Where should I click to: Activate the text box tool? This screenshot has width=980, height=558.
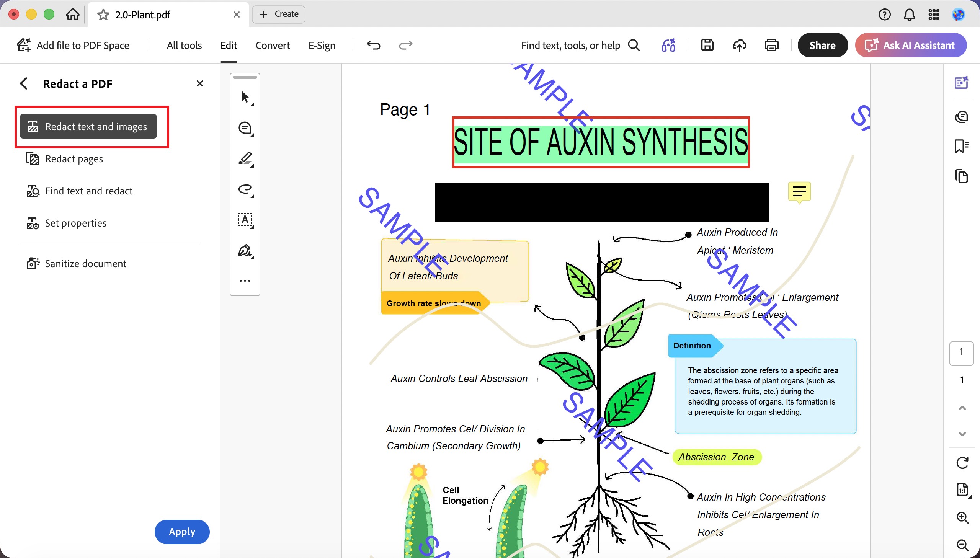(245, 220)
